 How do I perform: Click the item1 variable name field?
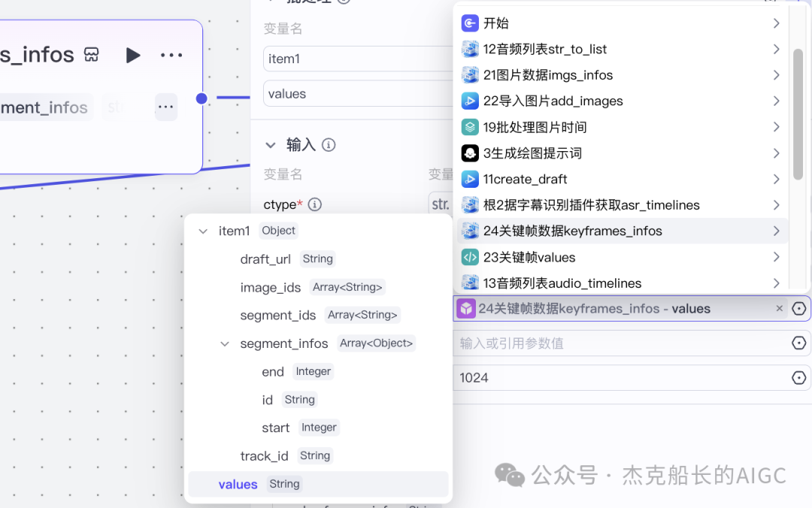click(x=359, y=59)
